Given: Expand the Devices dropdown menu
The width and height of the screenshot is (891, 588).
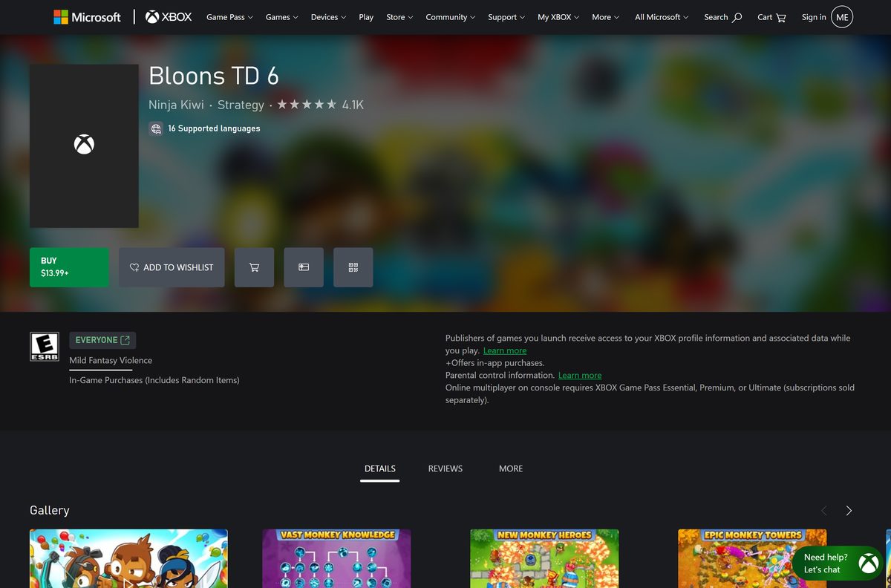Looking at the screenshot, I should click(x=328, y=17).
